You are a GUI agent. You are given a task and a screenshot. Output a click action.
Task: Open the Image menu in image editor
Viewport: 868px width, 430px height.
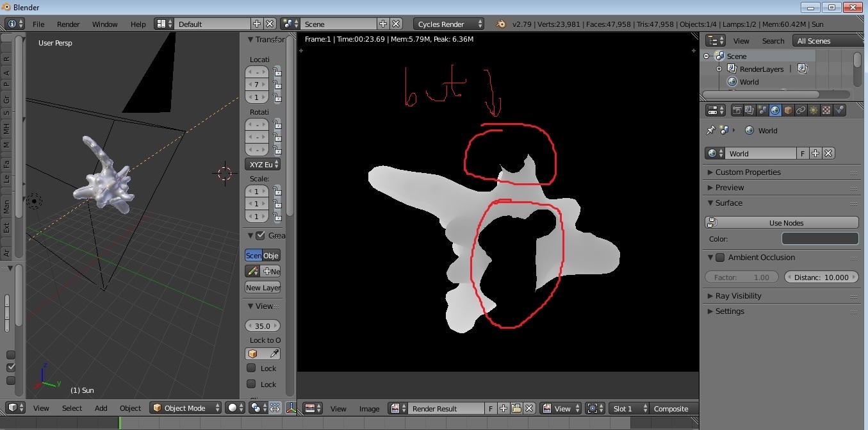point(370,409)
